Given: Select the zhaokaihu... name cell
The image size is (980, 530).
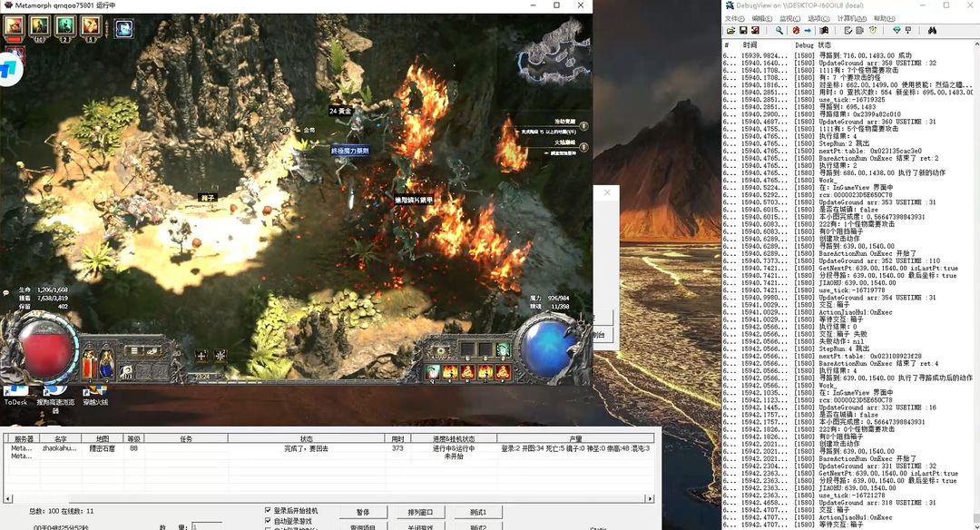Looking at the screenshot, I should point(59,448).
